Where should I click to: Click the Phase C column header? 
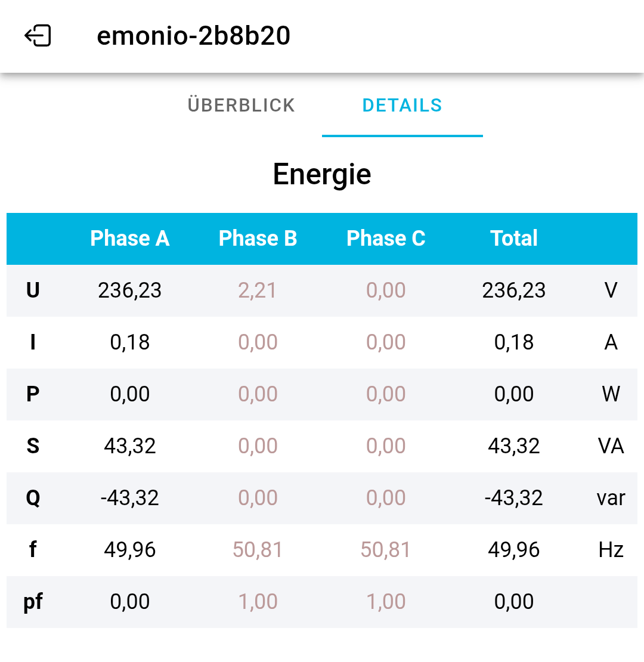[x=386, y=239]
